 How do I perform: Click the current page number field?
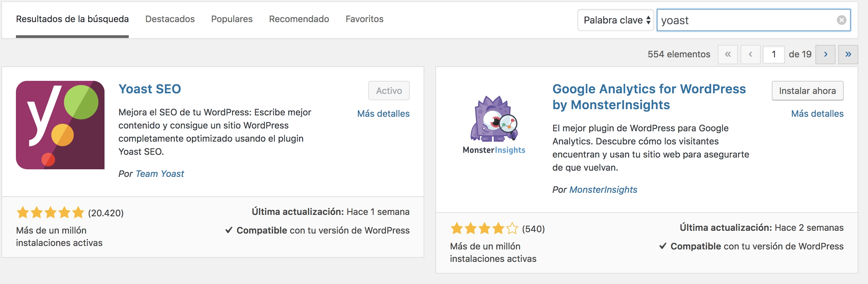pos(774,54)
